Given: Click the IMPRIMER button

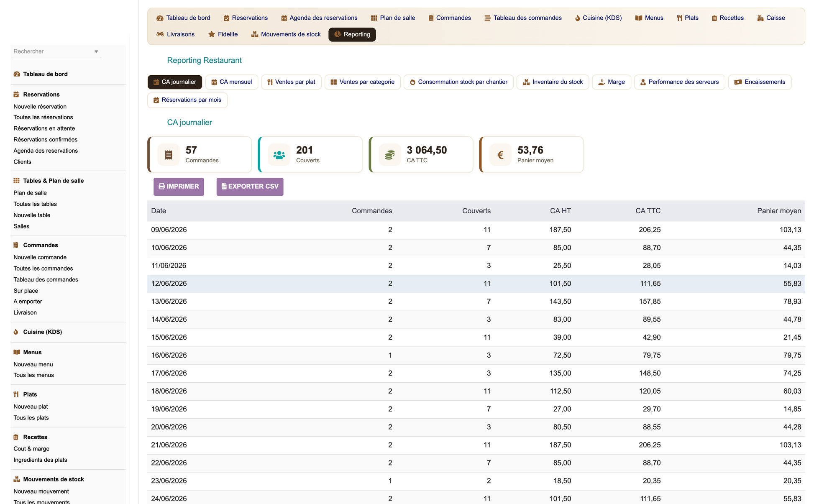Looking at the screenshot, I should click(179, 187).
